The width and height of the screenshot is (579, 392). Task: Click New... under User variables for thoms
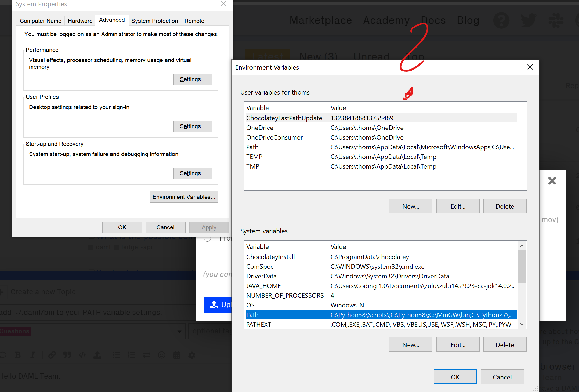point(410,206)
